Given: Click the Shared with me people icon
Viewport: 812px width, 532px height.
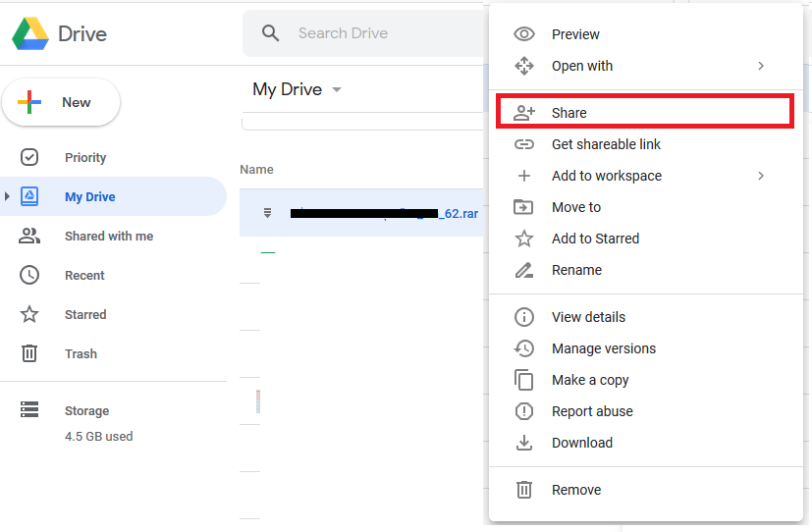Looking at the screenshot, I should coord(29,236).
